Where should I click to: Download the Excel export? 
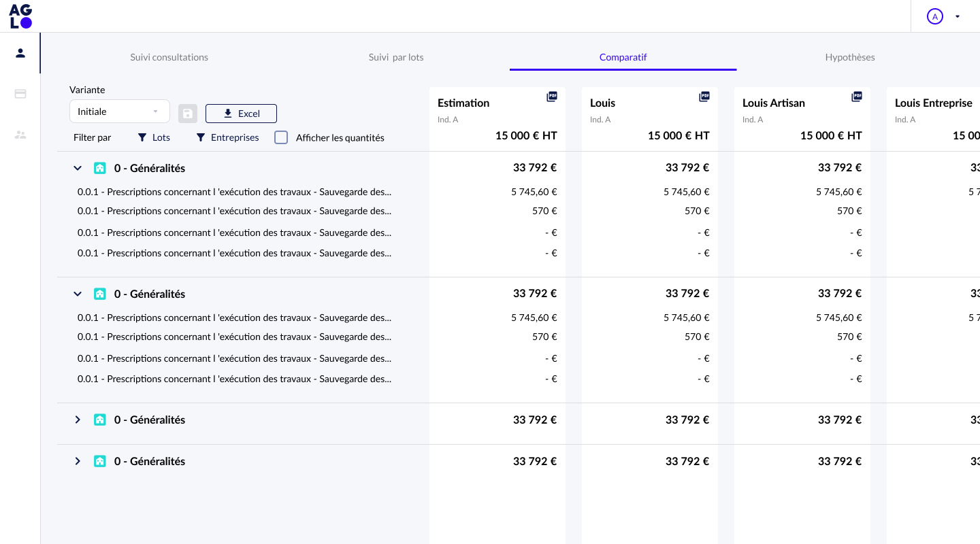tap(241, 114)
